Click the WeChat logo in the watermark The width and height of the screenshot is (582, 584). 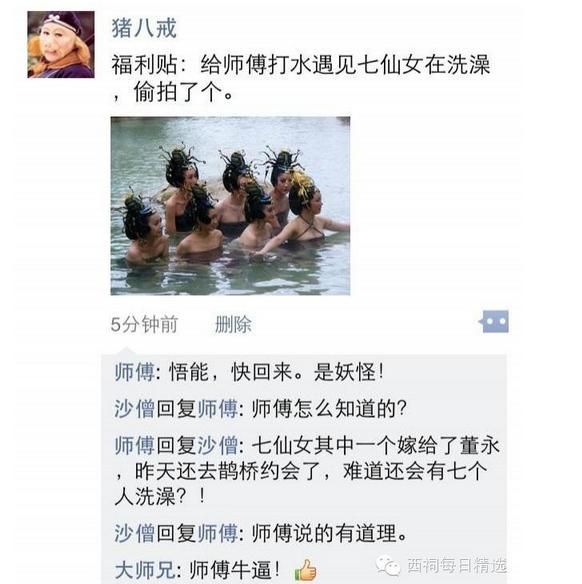click(388, 566)
